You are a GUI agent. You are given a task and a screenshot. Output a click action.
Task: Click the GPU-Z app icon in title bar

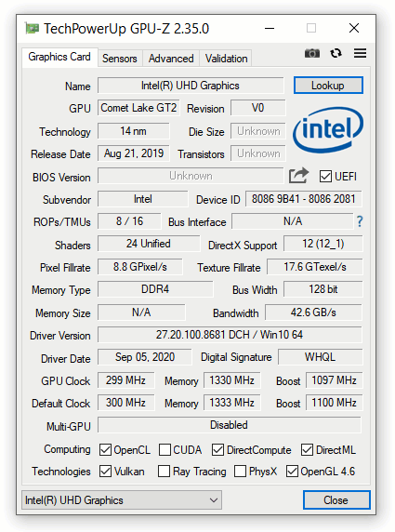coord(32,28)
